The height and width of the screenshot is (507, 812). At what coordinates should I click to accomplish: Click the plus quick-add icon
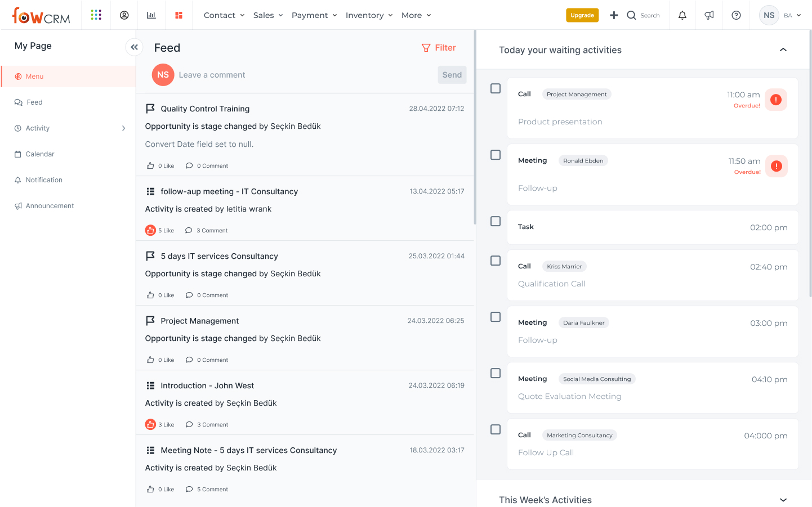614,15
